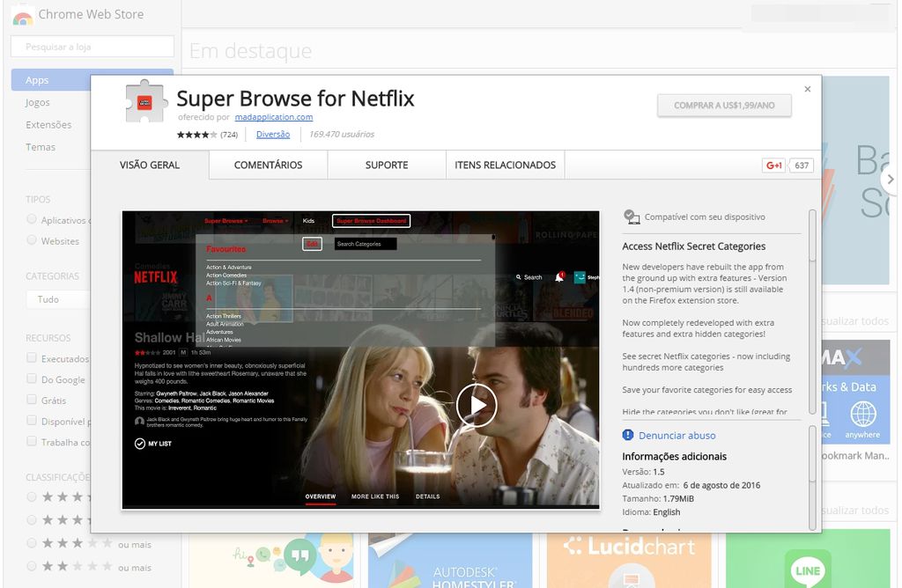Click the Super Browse puzzle-piece extension icon
The image size is (902, 588).
[147, 102]
